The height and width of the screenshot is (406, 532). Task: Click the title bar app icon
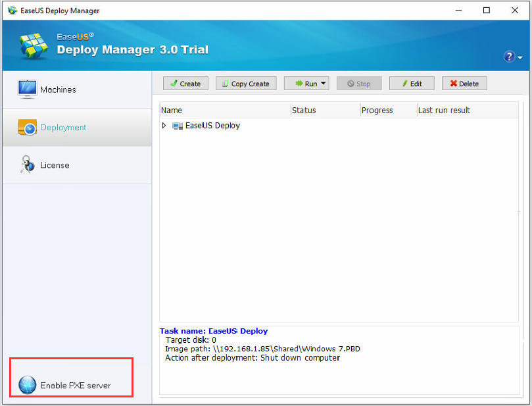click(x=12, y=10)
